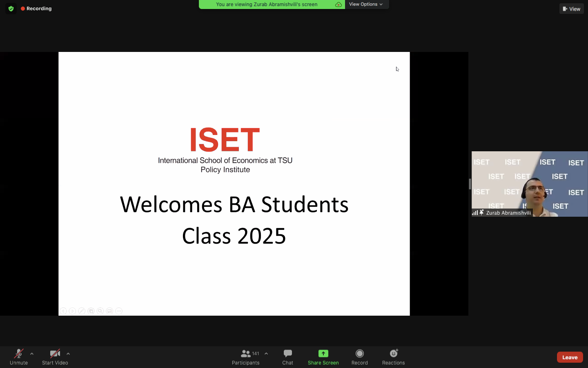Select Zurab Abramishvili's video thumbnail
The width and height of the screenshot is (588, 368).
click(530, 184)
